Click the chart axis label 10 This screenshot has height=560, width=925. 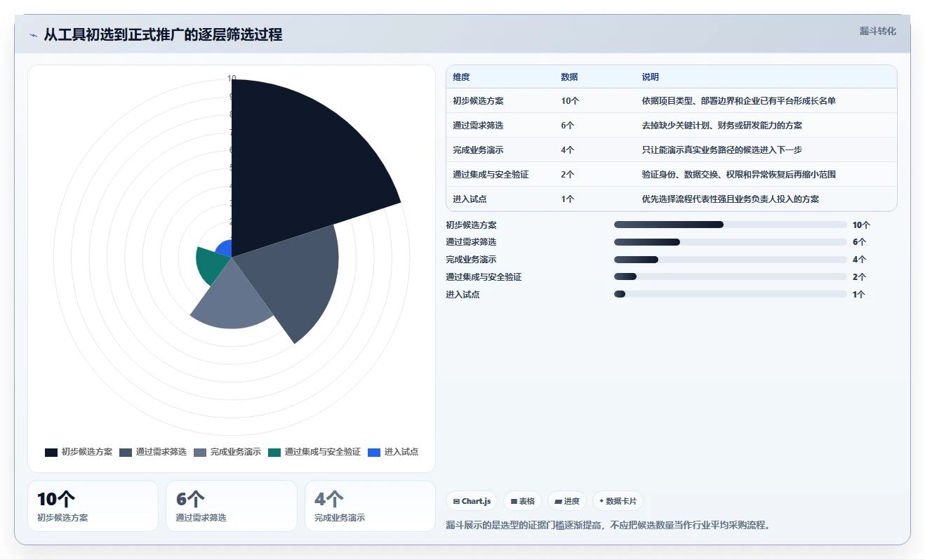(232, 79)
